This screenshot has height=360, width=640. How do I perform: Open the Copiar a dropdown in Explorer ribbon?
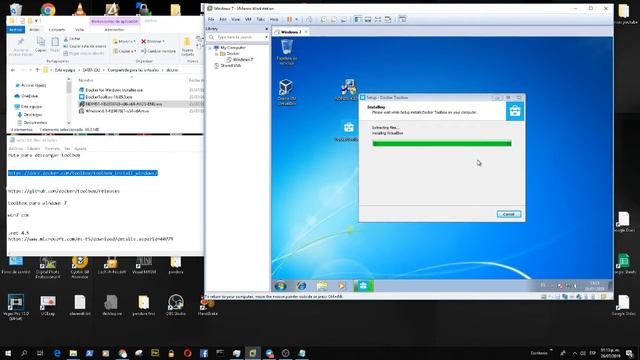tap(124, 51)
